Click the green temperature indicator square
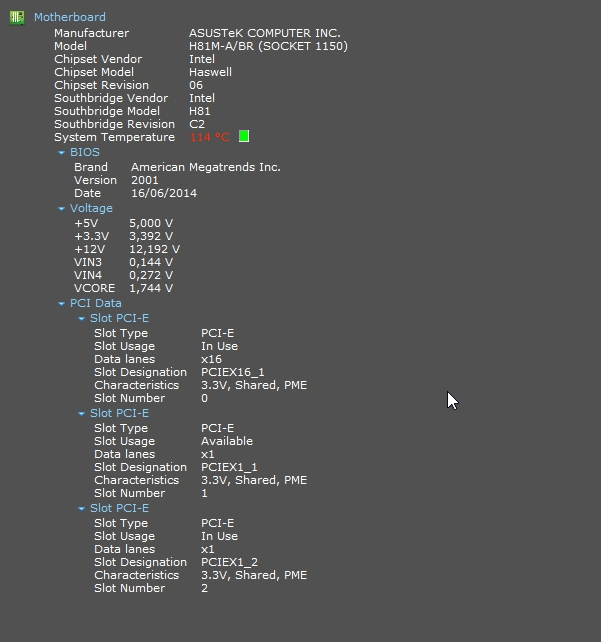 (x=244, y=136)
